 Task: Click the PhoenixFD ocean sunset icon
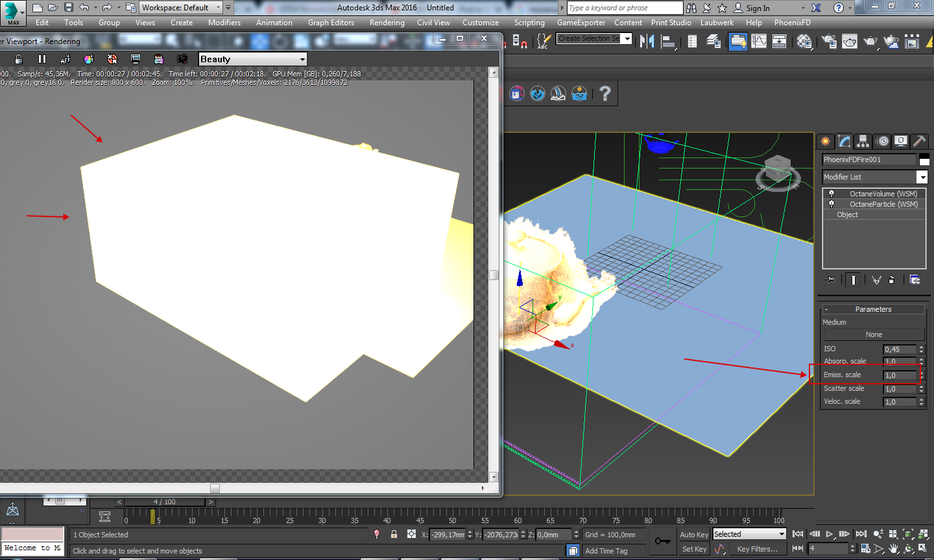pos(579,94)
